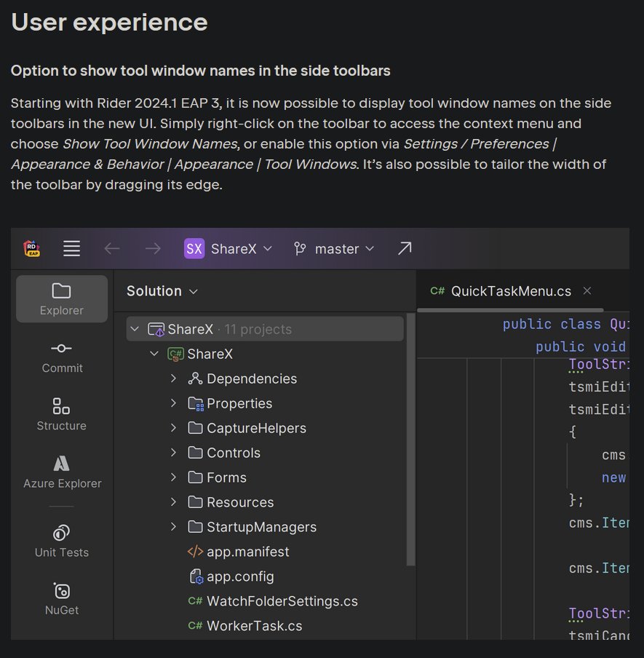This screenshot has width=644, height=658.
Task: Select app.config in the tree
Action: coord(240,576)
